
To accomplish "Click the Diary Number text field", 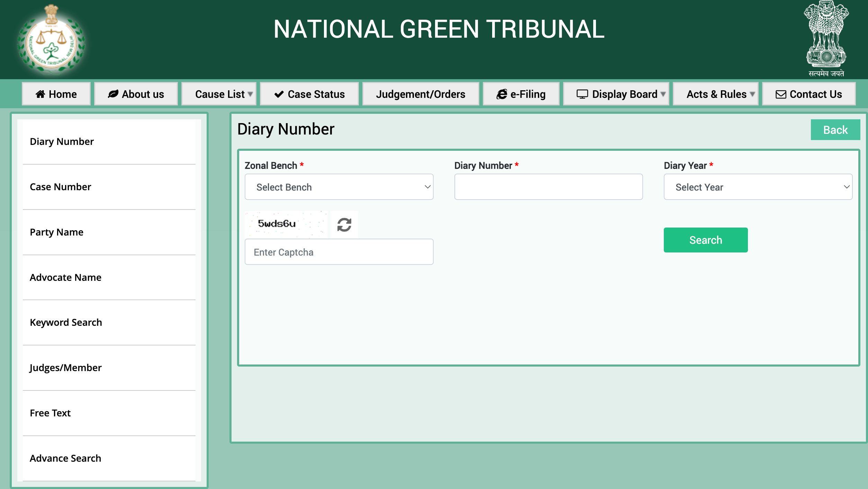I will click(548, 187).
